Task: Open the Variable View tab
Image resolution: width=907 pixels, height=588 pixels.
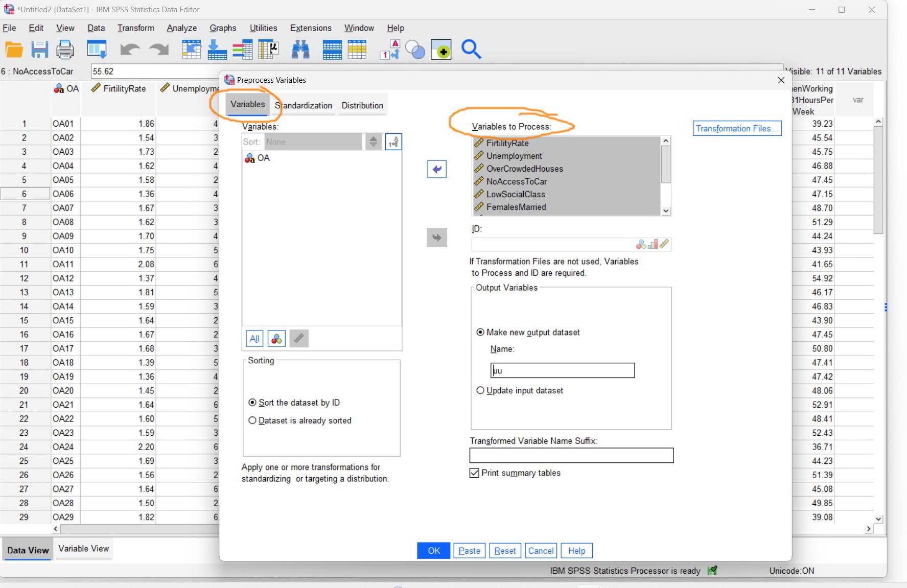Action: pos(83,549)
